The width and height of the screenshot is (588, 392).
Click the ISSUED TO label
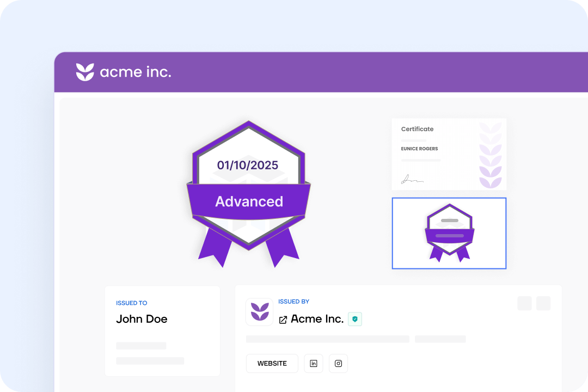[x=132, y=303]
